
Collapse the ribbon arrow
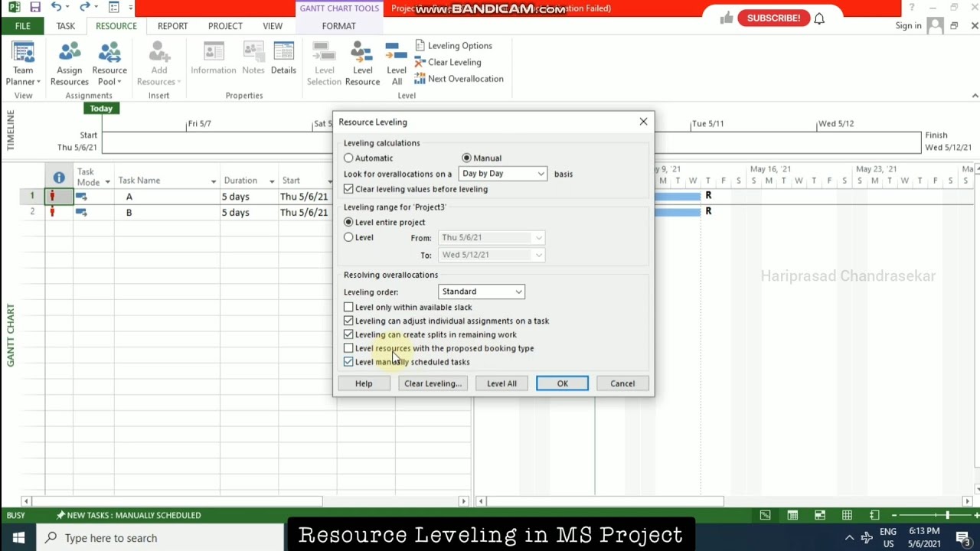975,96
